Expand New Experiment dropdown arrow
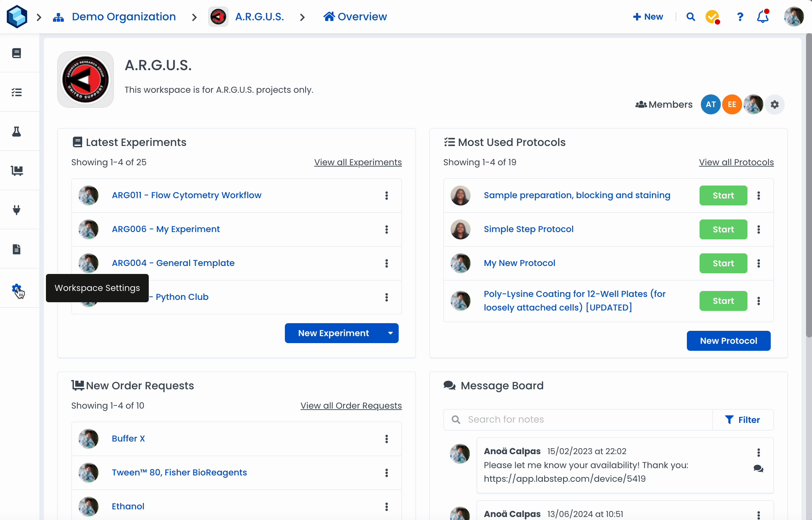The image size is (812, 520). coord(390,333)
